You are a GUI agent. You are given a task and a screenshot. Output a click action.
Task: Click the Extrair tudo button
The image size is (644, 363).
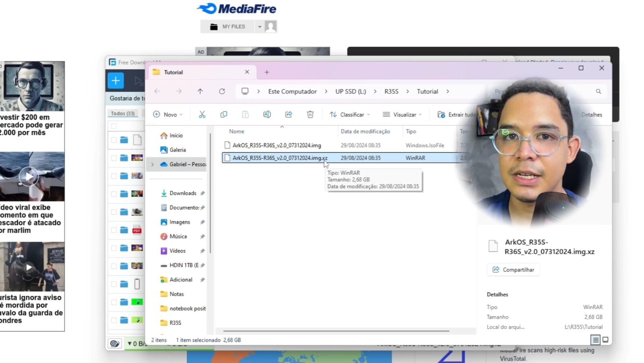point(457,114)
